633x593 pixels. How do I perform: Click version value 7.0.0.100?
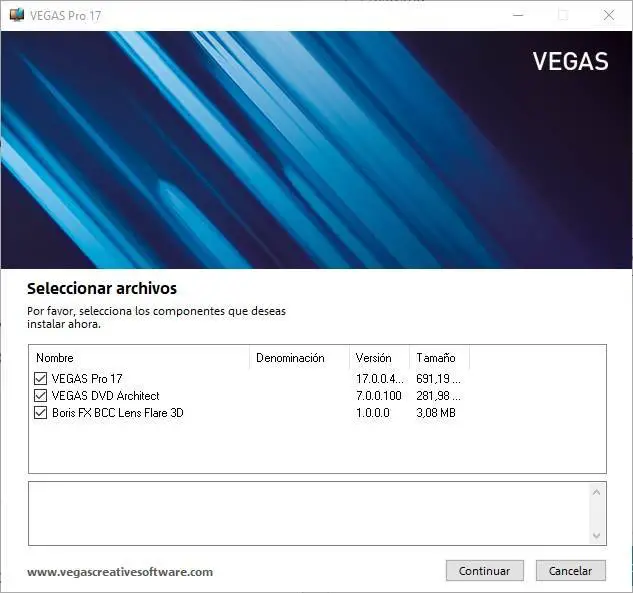pos(379,396)
